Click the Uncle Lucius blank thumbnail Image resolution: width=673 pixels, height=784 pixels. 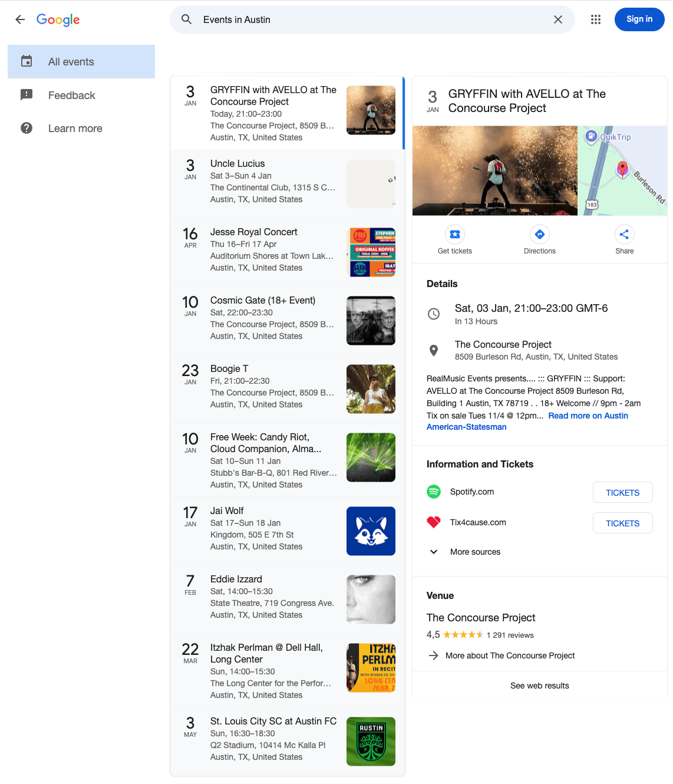point(371,184)
